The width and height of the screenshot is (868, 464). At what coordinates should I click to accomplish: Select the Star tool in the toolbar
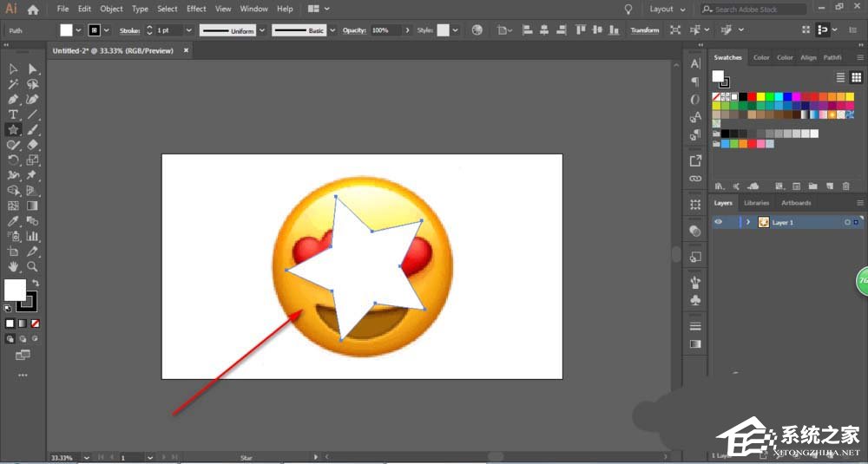tap(14, 129)
